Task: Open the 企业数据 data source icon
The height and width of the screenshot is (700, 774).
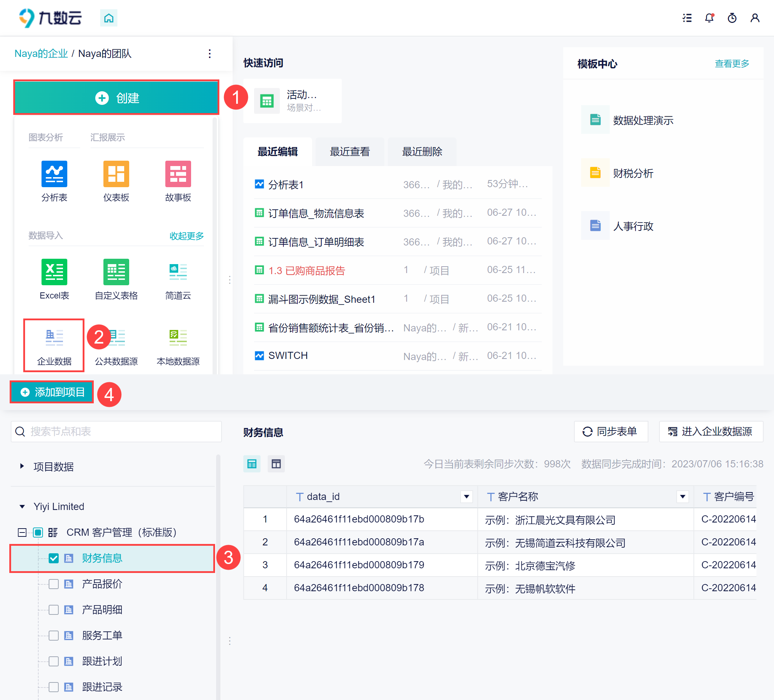Action: [x=54, y=338]
